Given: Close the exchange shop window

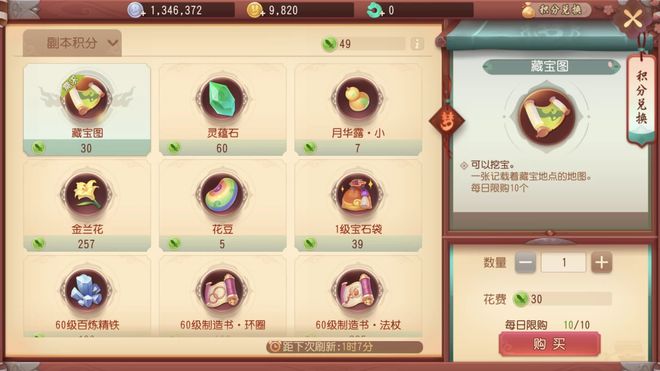Looking at the screenshot, I should [632, 19].
